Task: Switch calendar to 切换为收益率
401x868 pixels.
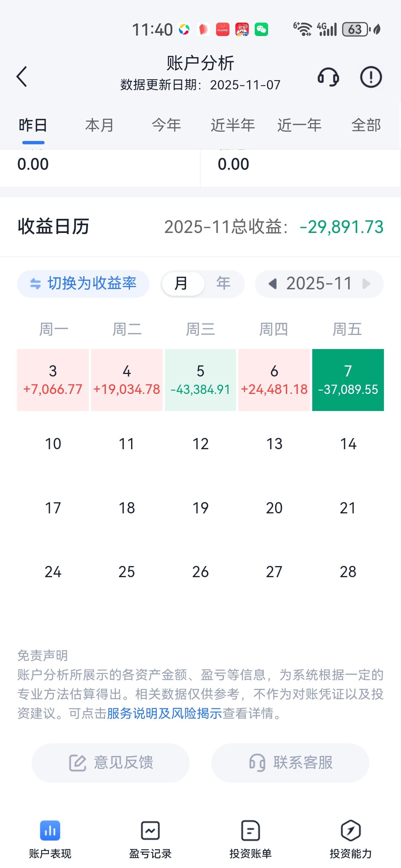Action: (83, 284)
